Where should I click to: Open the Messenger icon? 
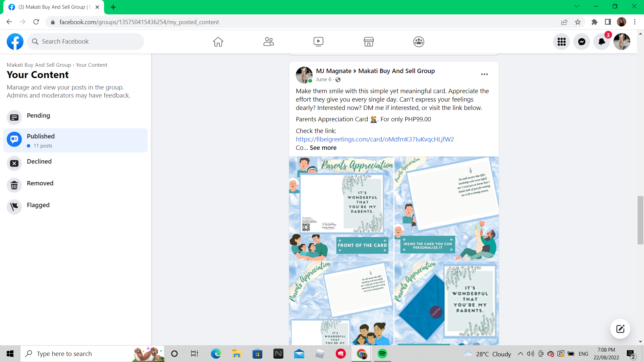tap(582, 42)
